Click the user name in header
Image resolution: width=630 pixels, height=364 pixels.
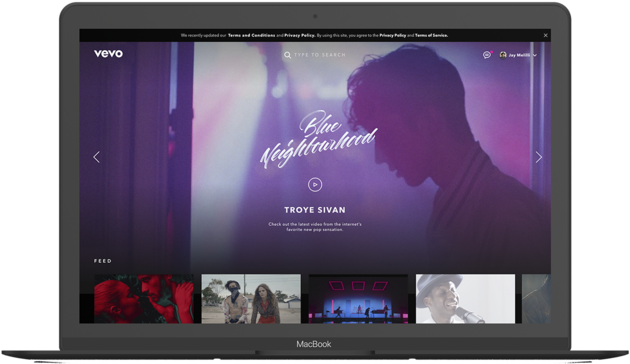tap(519, 55)
